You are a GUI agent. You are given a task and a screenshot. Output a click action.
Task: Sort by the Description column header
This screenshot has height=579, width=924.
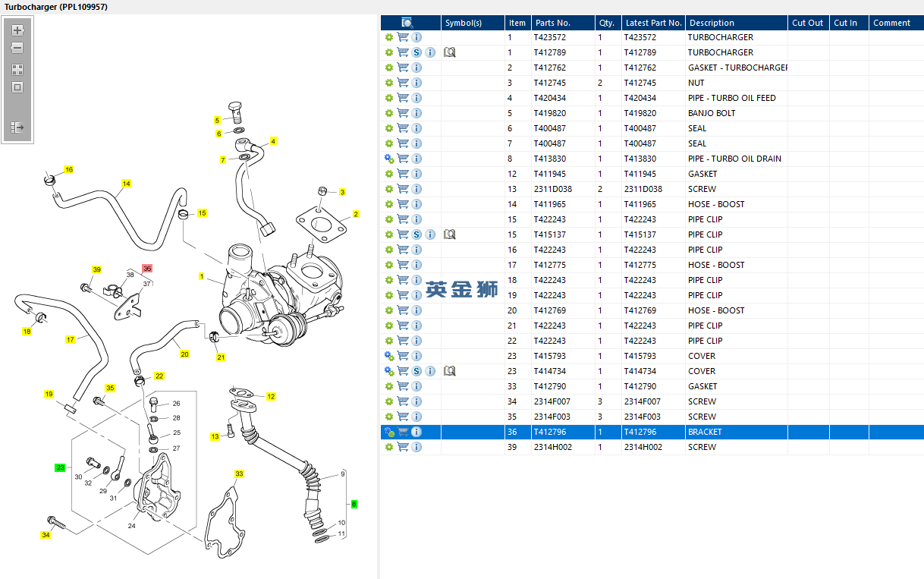pos(737,23)
